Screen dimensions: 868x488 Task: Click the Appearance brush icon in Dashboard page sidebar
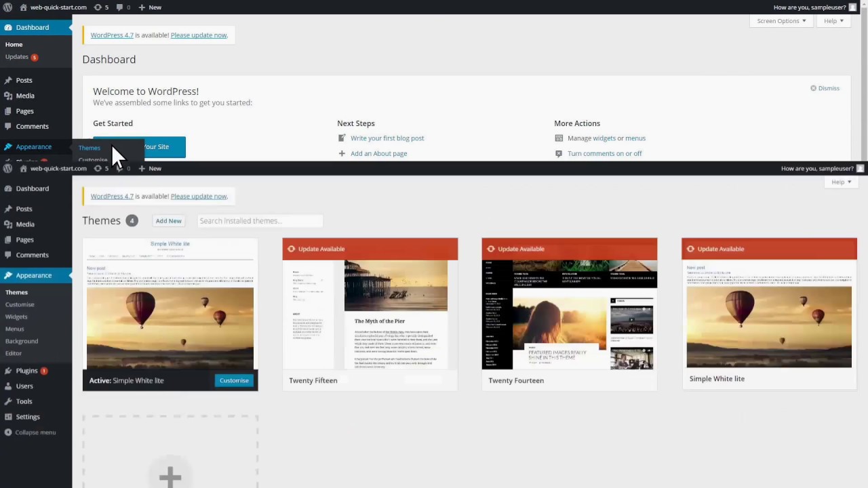[8, 146]
